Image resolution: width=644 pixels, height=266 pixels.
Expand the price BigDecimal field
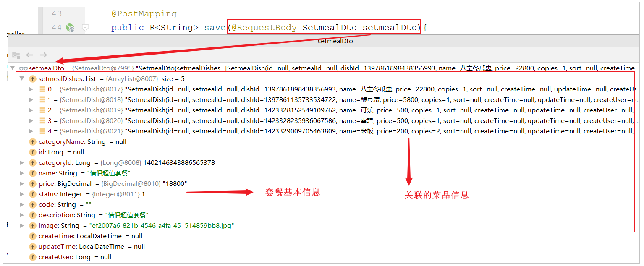click(x=22, y=184)
